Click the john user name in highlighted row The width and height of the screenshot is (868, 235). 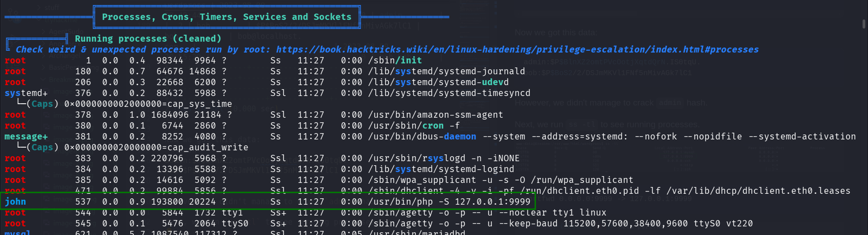(15, 201)
